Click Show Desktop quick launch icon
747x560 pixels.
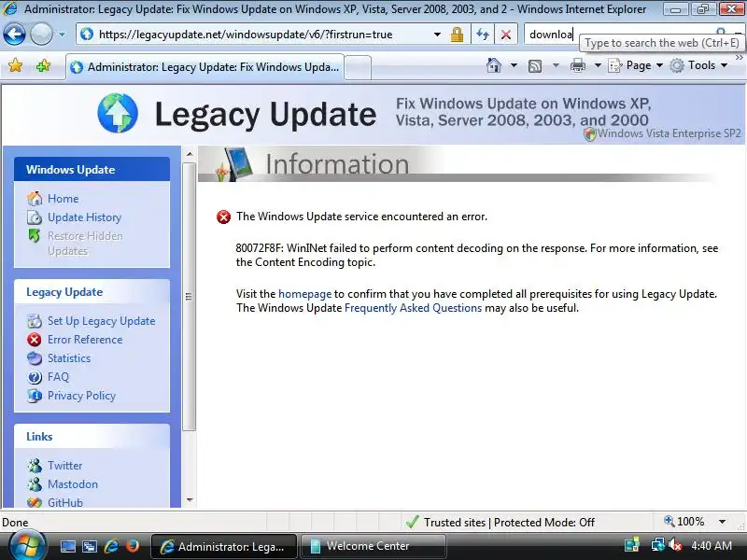pos(67,546)
